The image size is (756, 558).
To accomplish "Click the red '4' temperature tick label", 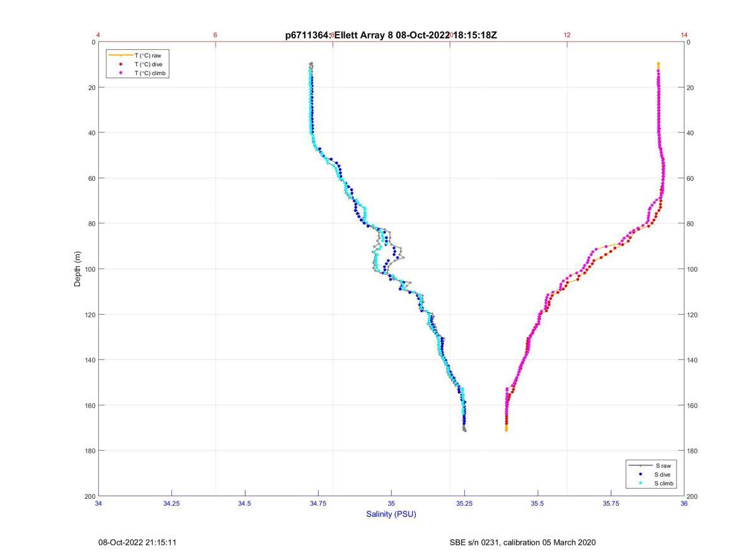I will 98,35.
